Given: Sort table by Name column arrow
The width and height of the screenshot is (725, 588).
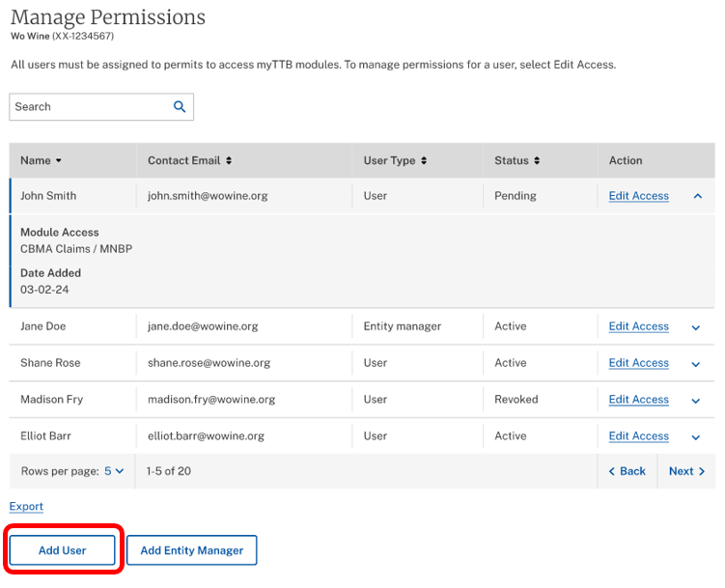Looking at the screenshot, I should (59, 161).
